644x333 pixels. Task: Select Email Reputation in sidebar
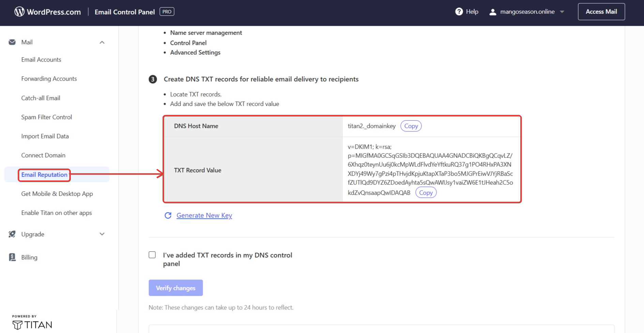pos(44,175)
